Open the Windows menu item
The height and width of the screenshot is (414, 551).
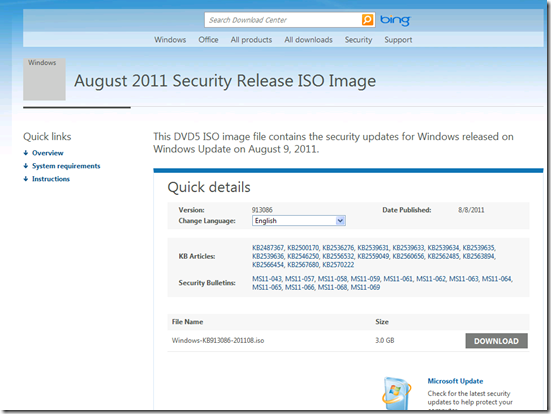(x=170, y=40)
